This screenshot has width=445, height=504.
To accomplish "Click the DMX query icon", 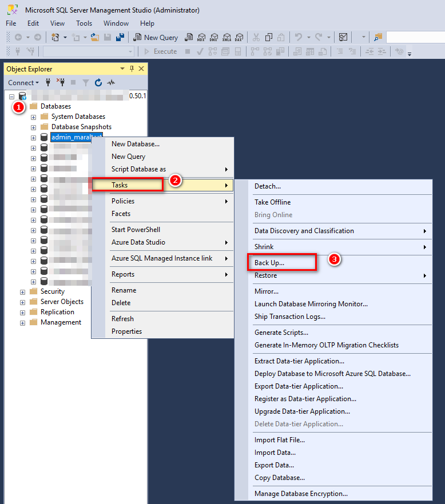I will [214, 38].
